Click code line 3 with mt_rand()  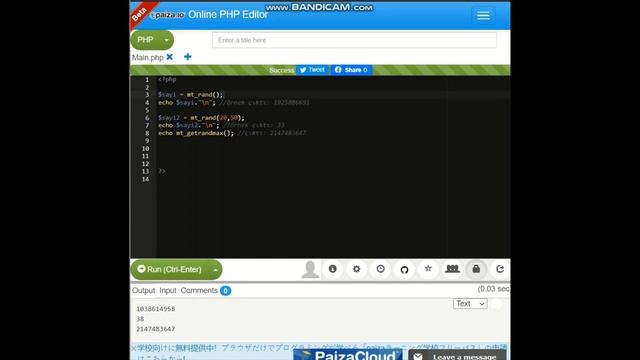190,95
